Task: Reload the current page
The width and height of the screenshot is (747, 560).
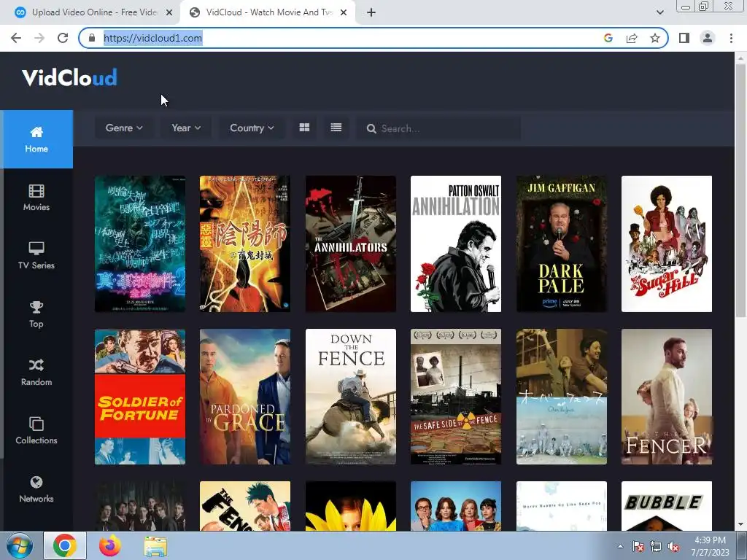Action: [x=63, y=38]
